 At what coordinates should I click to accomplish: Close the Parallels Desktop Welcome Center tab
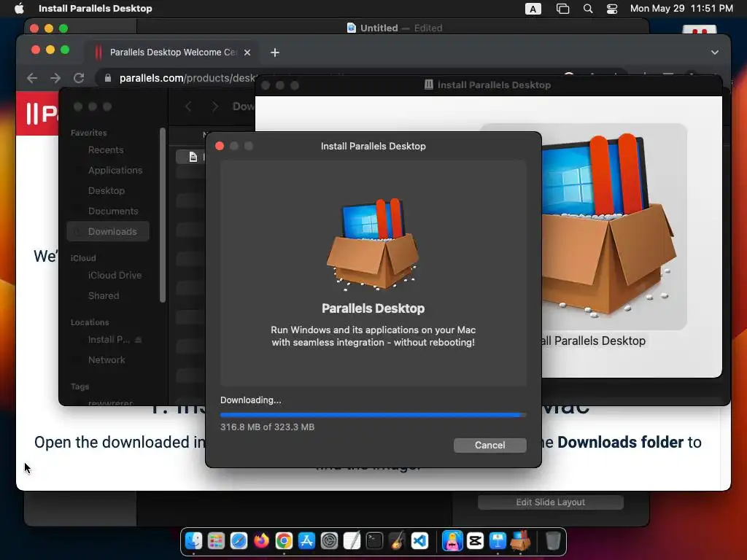click(247, 52)
